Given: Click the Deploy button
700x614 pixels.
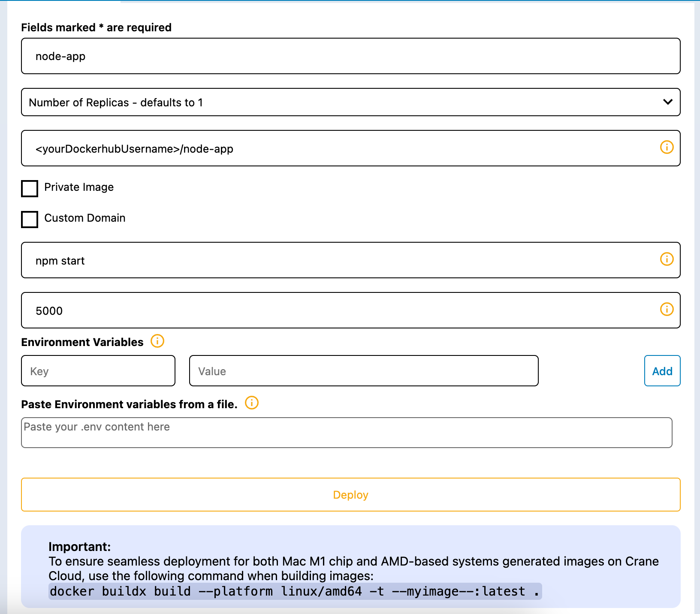Looking at the screenshot, I should 351,494.
